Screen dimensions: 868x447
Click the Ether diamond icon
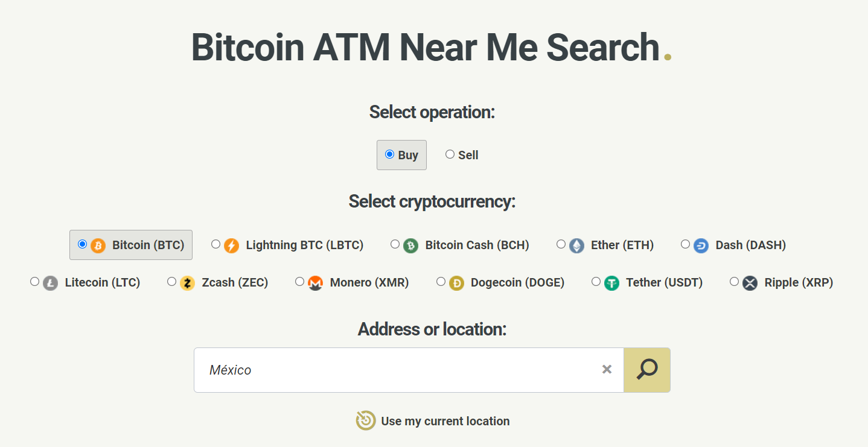(x=576, y=246)
